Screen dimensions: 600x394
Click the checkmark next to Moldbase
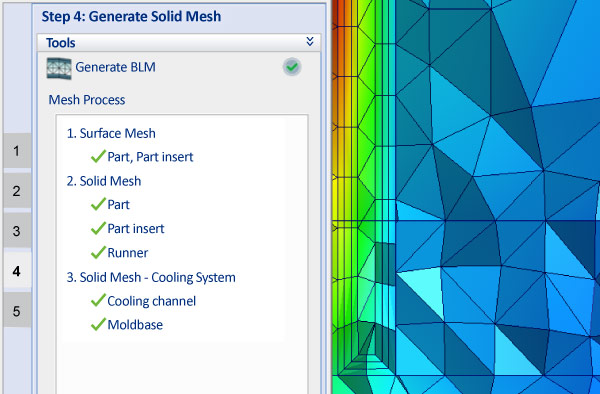tap(98, 324)
